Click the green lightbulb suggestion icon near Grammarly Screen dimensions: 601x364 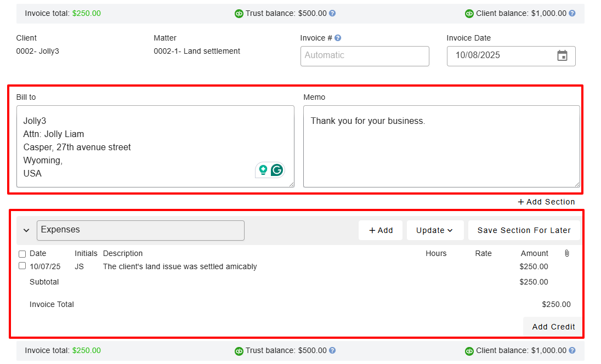click(x=263, y=170)
